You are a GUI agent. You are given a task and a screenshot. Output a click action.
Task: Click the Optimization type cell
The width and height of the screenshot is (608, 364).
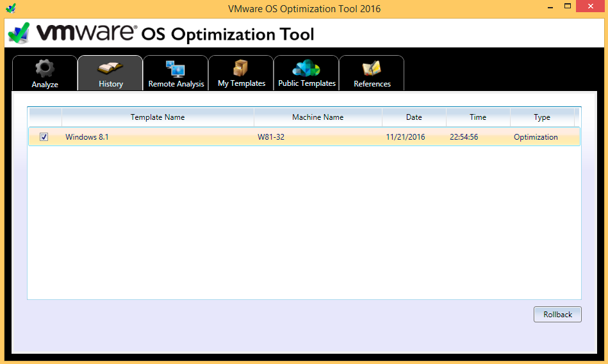click(536, 137)
